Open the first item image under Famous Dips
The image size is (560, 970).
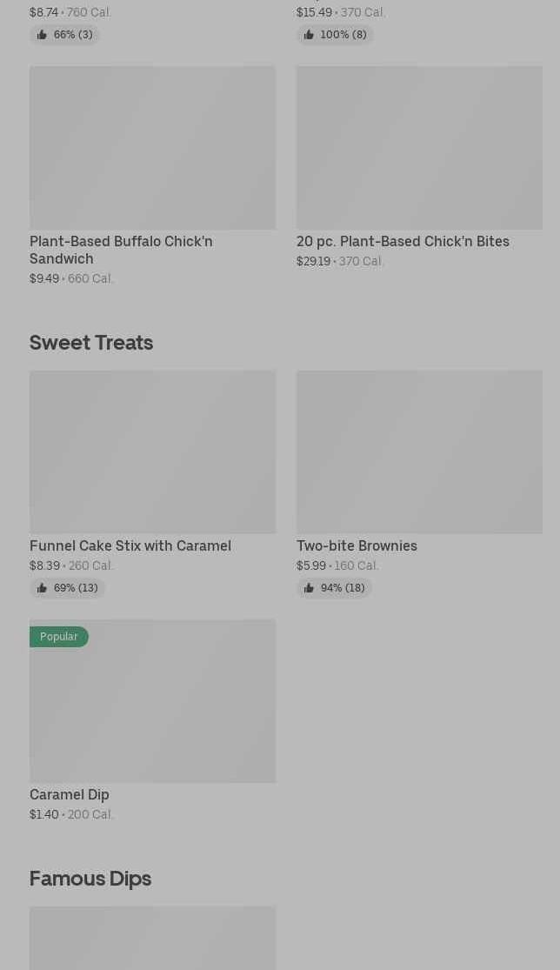pyautogui.click(x=152, y=938)
